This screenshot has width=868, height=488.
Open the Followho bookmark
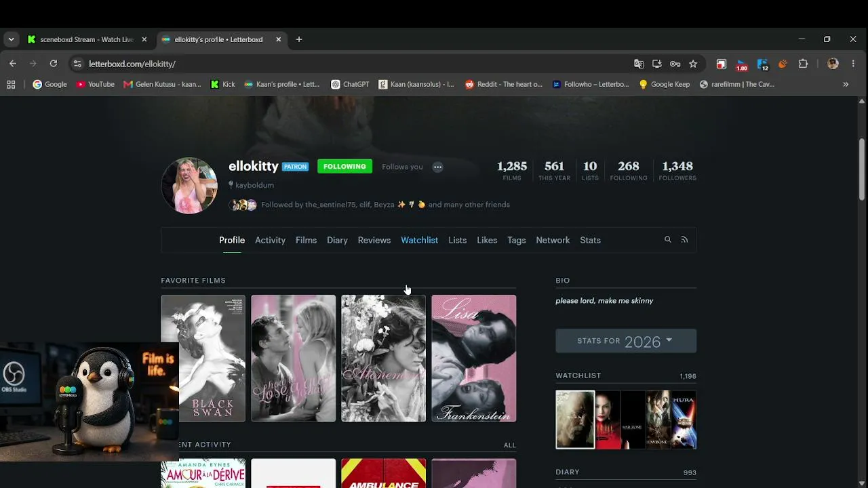pos(591,84)
